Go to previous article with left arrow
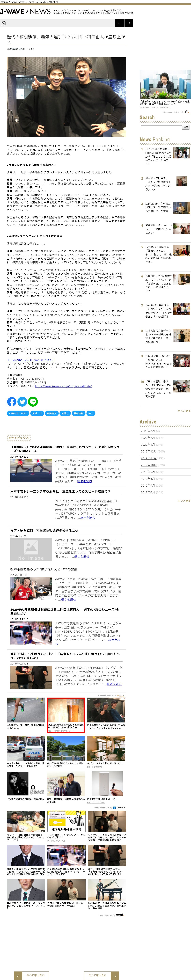Viewport: 191px width, 980px height. point(119,23)
